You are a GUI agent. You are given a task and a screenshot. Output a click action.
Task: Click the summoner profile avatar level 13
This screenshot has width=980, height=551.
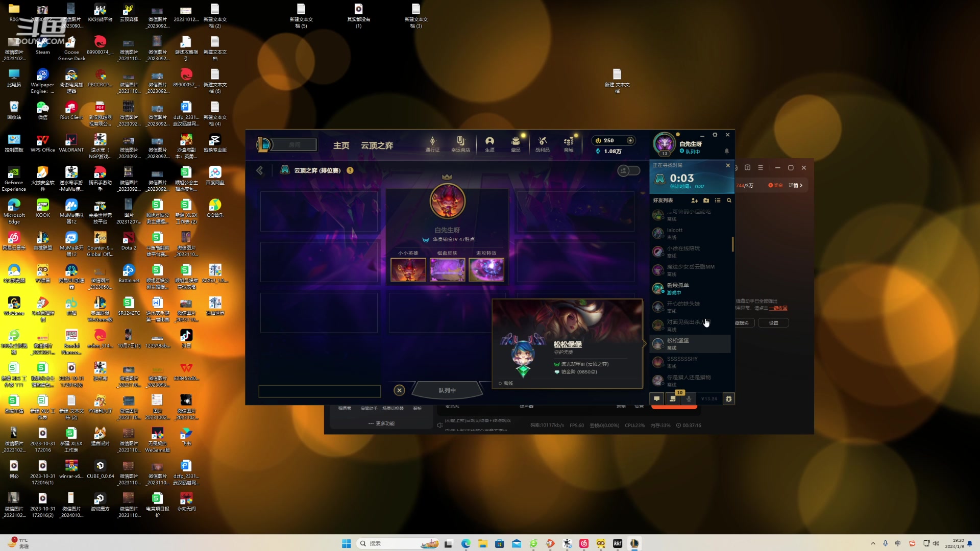[665, 144]
